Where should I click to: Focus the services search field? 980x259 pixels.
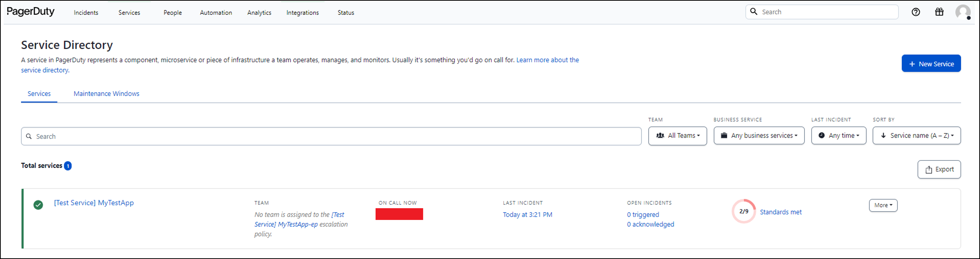[331, 136]
